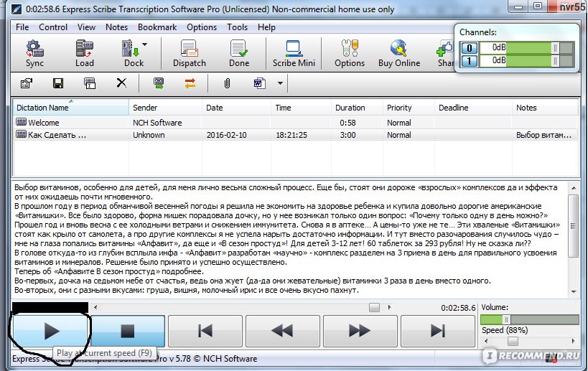Click the 2016-02-10 date cell

coord(226,135)
